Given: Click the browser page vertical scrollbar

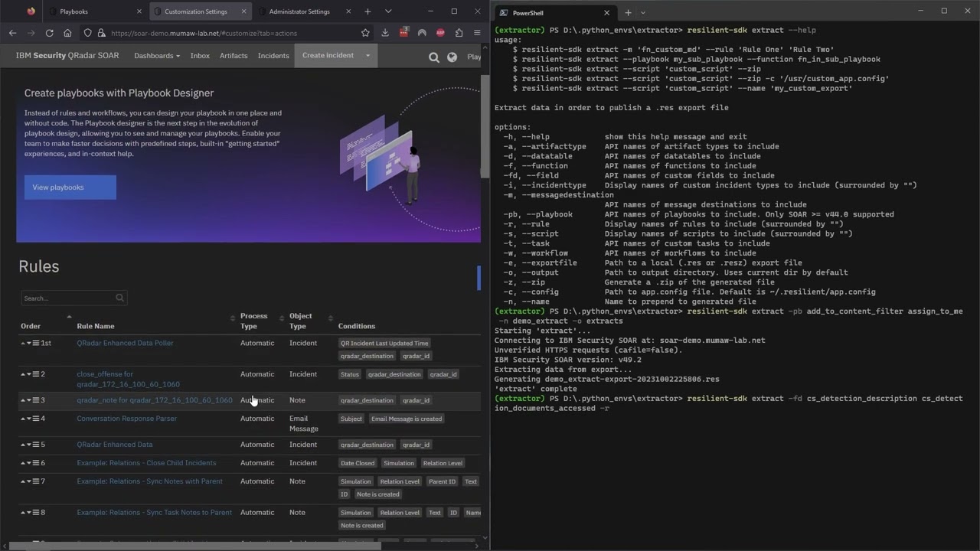Looking at the screenshot, I should [485, 126].
